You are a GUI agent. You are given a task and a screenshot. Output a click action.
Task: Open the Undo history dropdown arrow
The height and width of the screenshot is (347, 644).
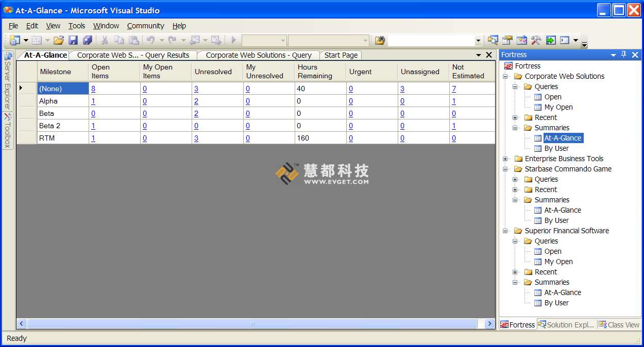[161, 40]
